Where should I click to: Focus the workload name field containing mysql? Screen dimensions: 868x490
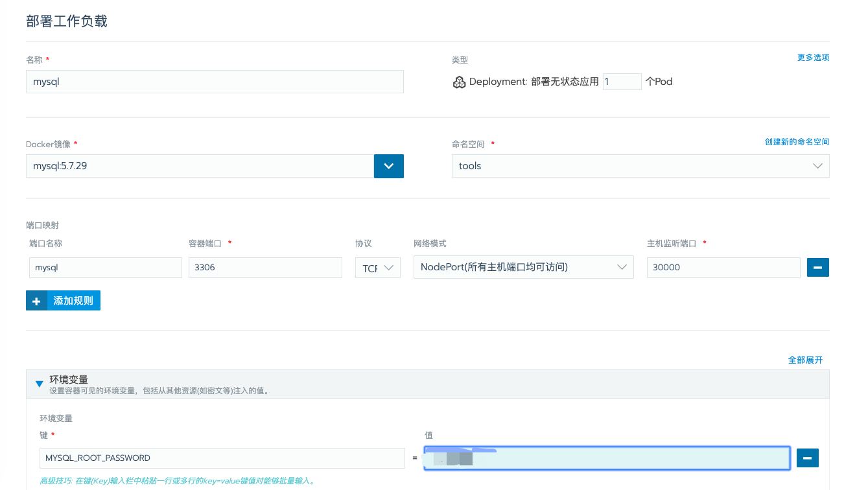tap(215, 82)
